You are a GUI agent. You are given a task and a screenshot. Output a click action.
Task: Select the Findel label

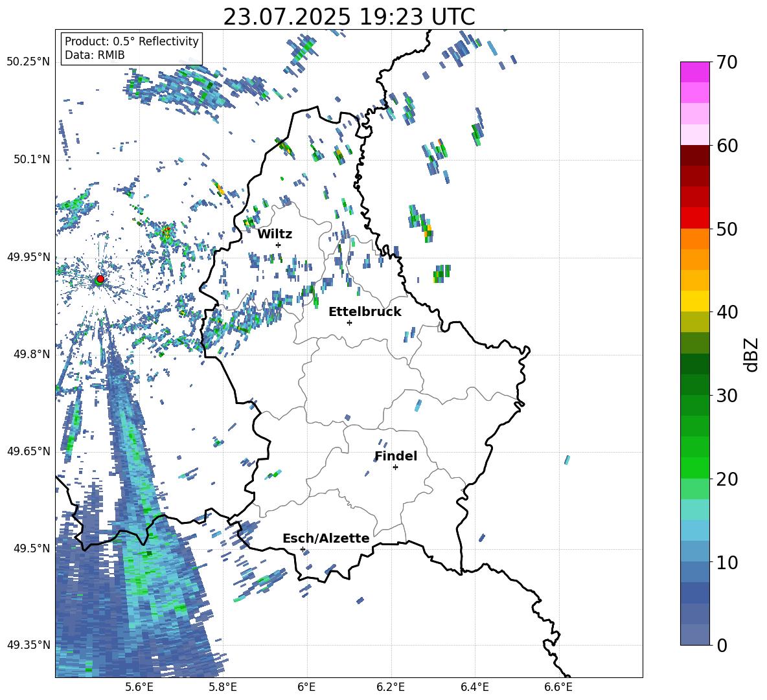coord(396,456)
